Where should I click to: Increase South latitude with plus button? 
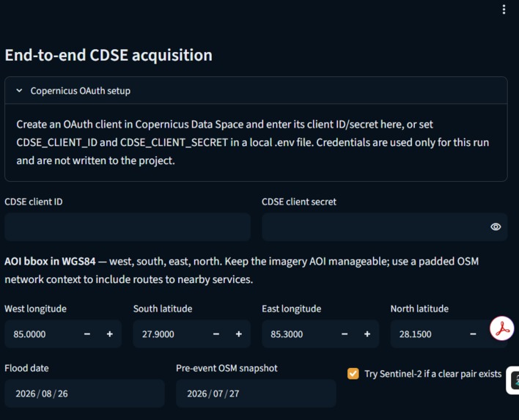point(239,334)
